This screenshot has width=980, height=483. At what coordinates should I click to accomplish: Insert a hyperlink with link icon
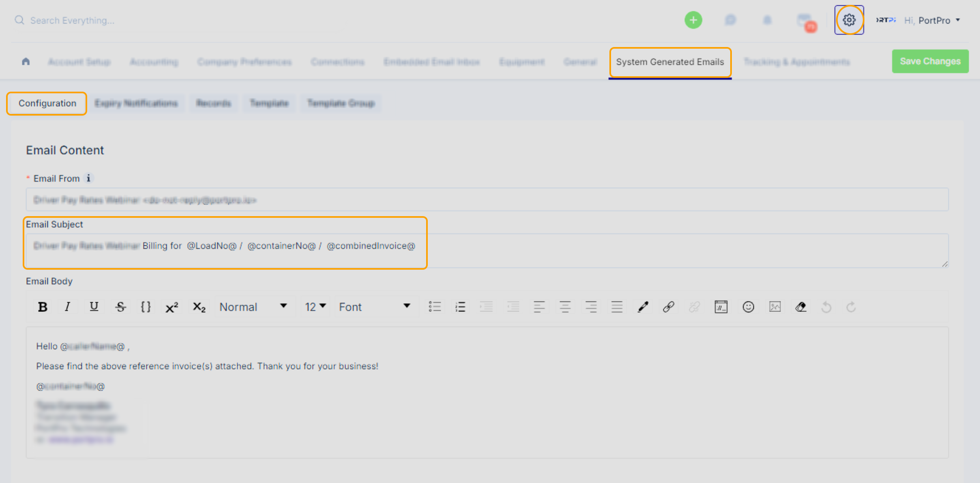[x=668, y=307]
